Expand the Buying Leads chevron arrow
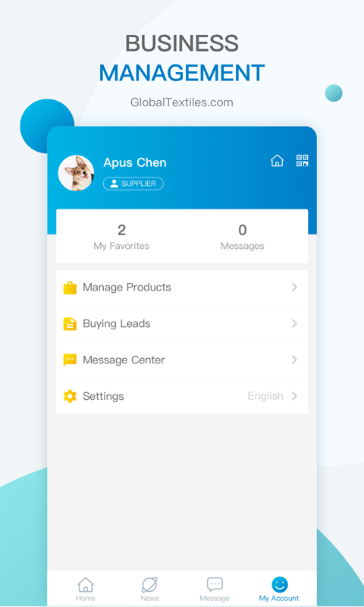Screen dimensions: 364x607 click(x=294, y=324)
